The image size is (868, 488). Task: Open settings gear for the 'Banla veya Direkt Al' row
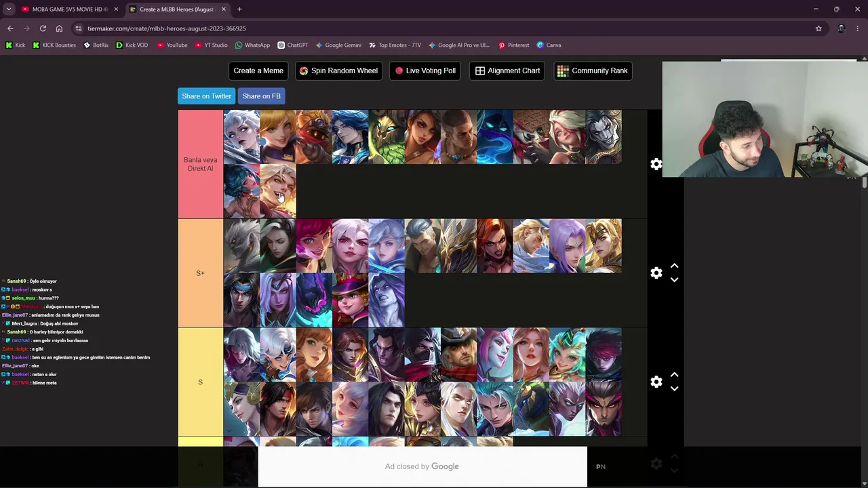click(656, 164)
